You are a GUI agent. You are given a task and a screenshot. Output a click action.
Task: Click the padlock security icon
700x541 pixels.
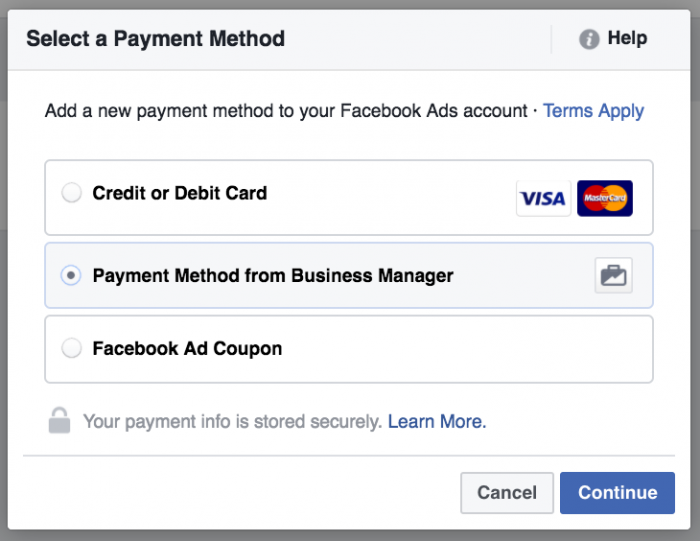[59, 421]
